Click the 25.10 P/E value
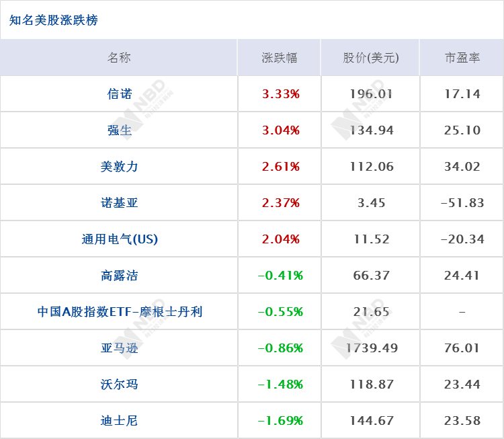504x439 pixels. [462, 130]
